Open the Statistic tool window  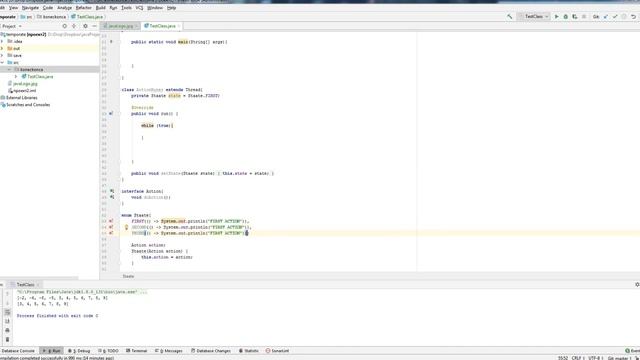[x=249, y=351]
